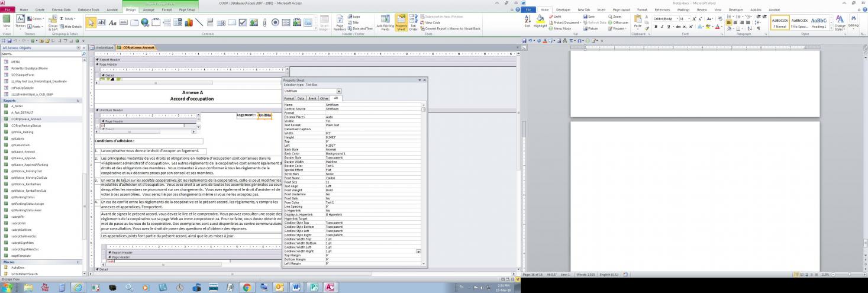Click Menu Mode in Word ribbon

[x=560, y=28]
